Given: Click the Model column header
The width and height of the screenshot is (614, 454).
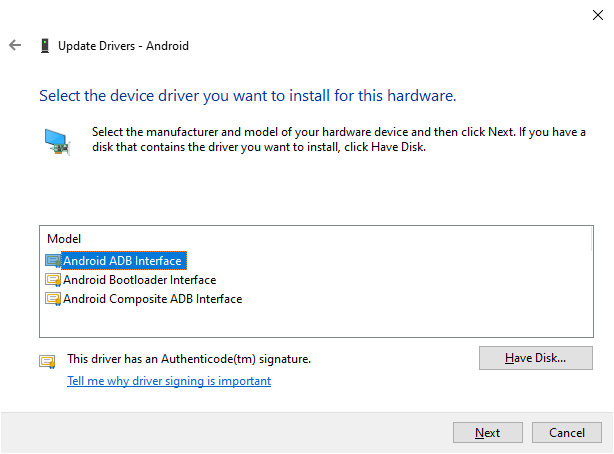Looking at the screenshot, I should click(x=64, y=239).
